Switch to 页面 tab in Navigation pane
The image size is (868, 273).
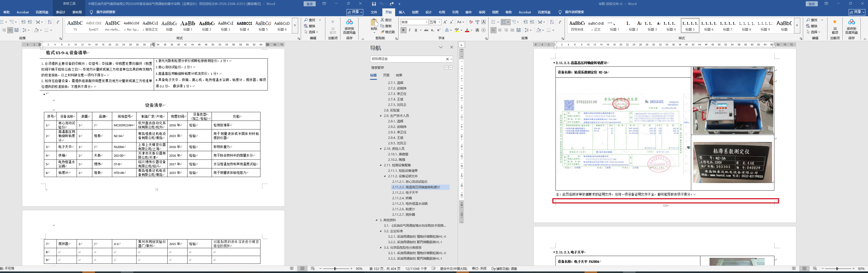pyautogui.click(x=386, y=75)
